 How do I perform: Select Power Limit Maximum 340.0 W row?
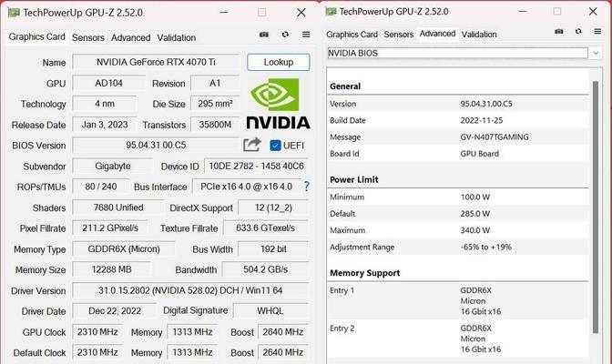458,230
